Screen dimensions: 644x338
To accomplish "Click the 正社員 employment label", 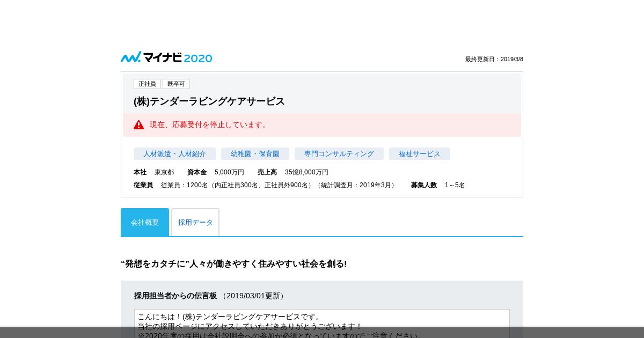I will (147, 84).
